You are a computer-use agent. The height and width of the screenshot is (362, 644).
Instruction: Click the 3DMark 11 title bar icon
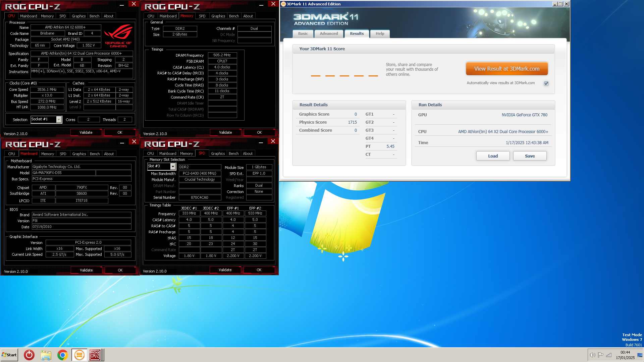tap(283, 4)
